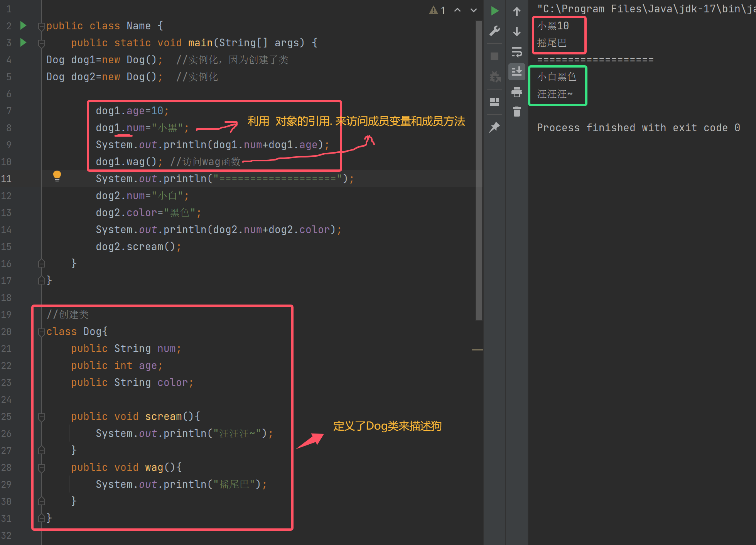
Task: Click console output '小白黑色'
Action: (x=557, y=77)
